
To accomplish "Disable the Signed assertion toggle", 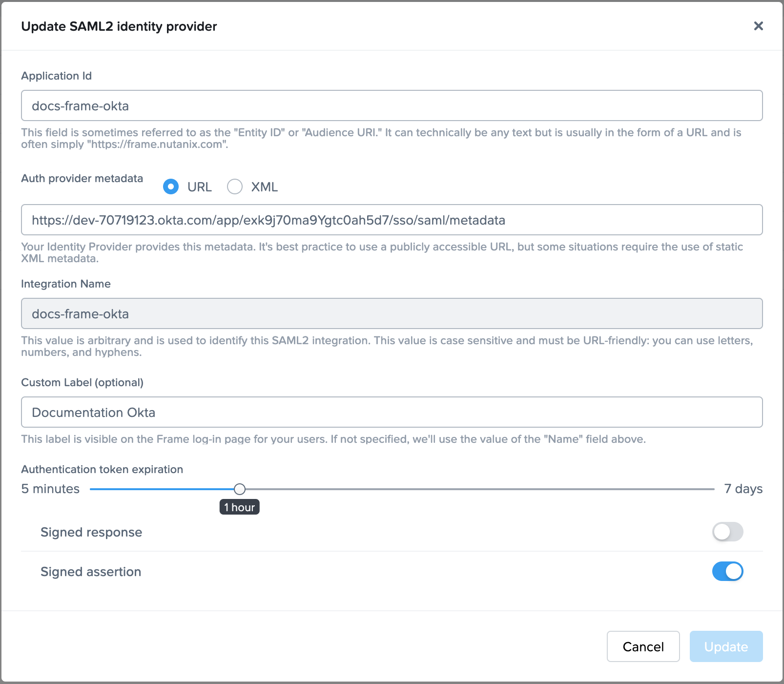I will [x=727, y=571].
